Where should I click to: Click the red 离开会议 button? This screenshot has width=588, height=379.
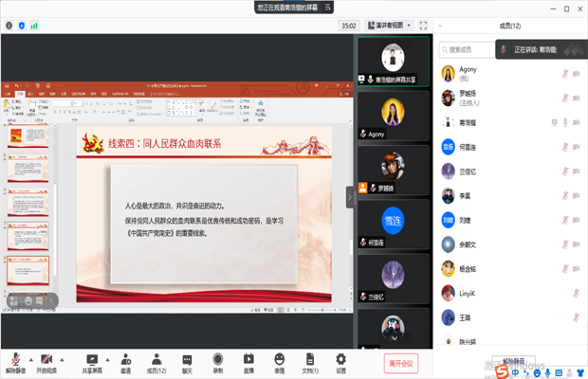click(x=402, y=363)
